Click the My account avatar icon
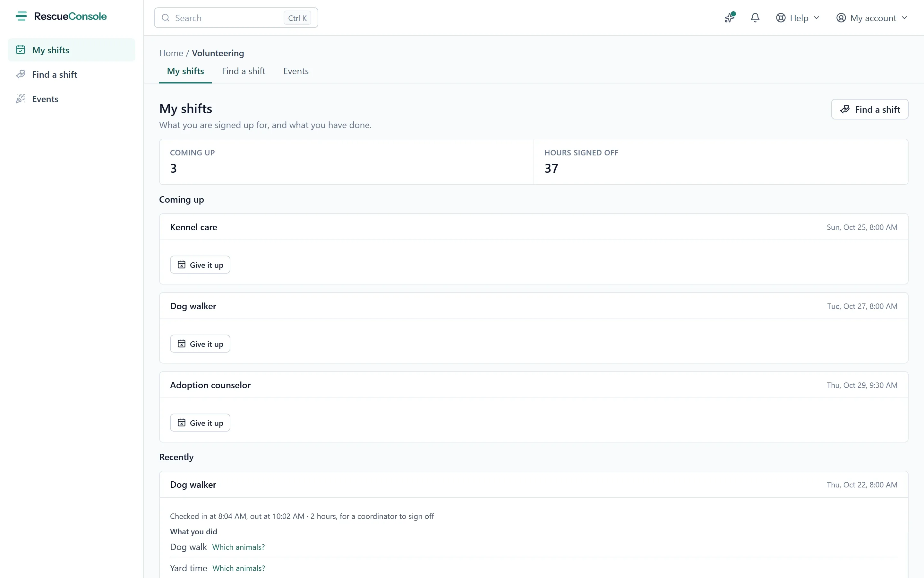This screenshot has width=924, height=578. coord(841,18)
